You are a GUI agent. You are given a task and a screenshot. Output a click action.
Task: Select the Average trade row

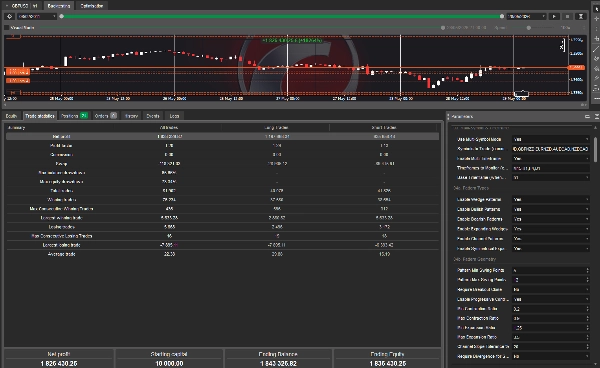pos(222,254)
